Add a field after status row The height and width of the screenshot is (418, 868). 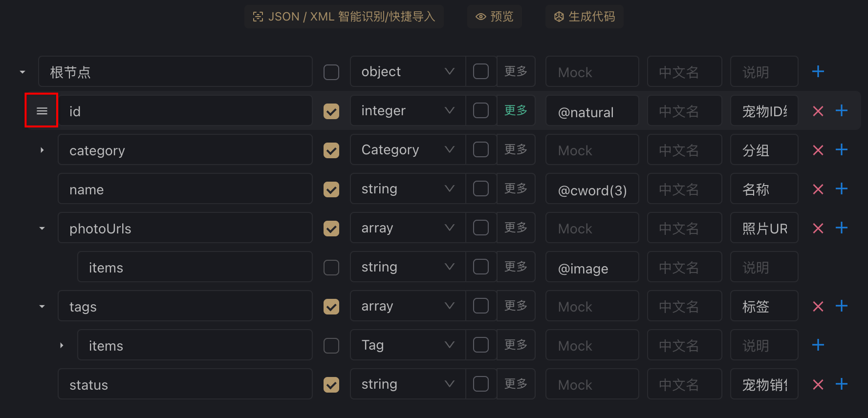[842, 384]
